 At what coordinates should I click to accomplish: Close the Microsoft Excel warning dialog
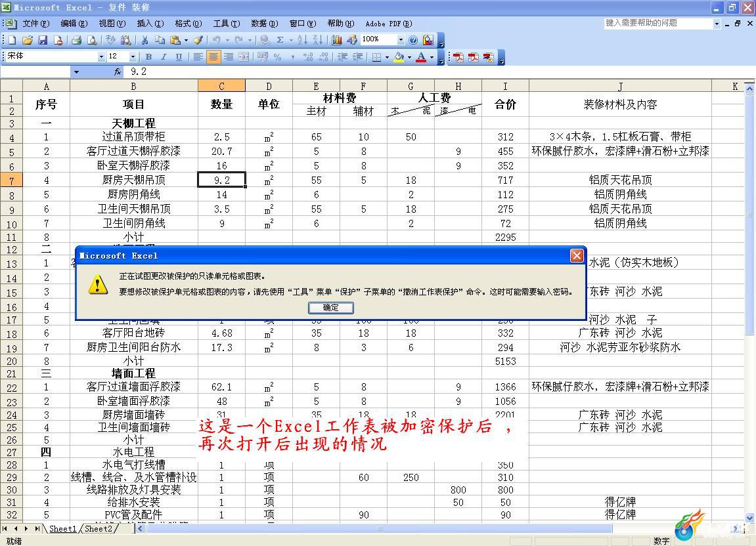pos(577,255)
